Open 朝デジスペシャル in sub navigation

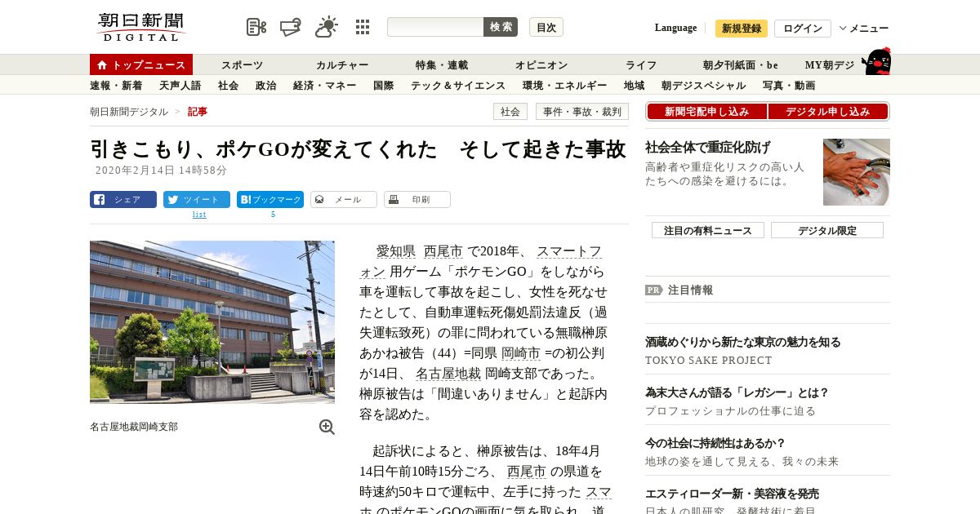703,85
